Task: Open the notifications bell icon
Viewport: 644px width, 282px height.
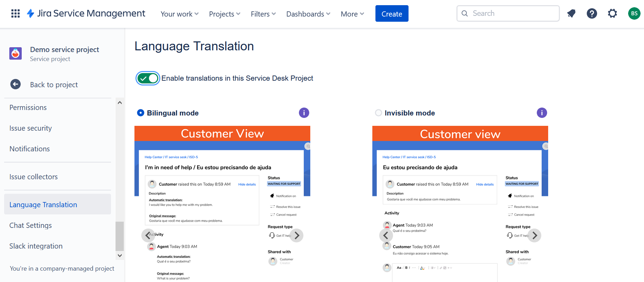Action: coord(571,13)
